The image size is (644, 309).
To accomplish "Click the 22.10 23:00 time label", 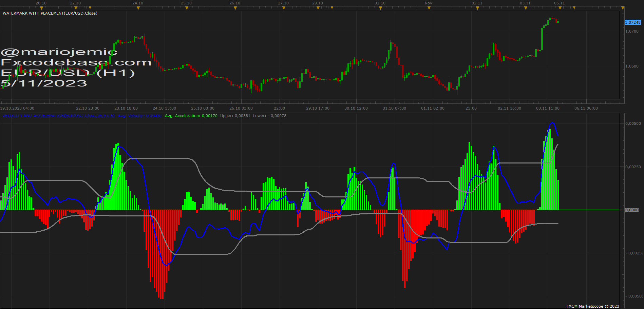I will [x=88, y=108].
